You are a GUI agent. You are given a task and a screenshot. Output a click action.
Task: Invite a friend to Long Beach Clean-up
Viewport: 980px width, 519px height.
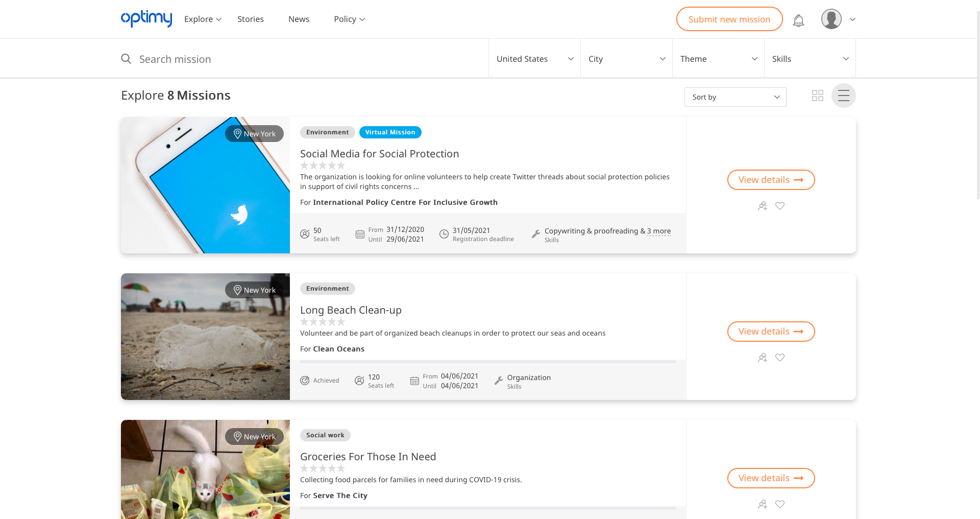pyautogui.click(x=763, y=358)
